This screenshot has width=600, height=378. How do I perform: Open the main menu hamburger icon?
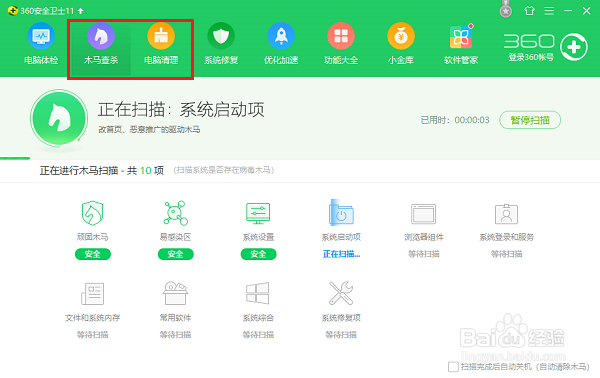point(549,11)
